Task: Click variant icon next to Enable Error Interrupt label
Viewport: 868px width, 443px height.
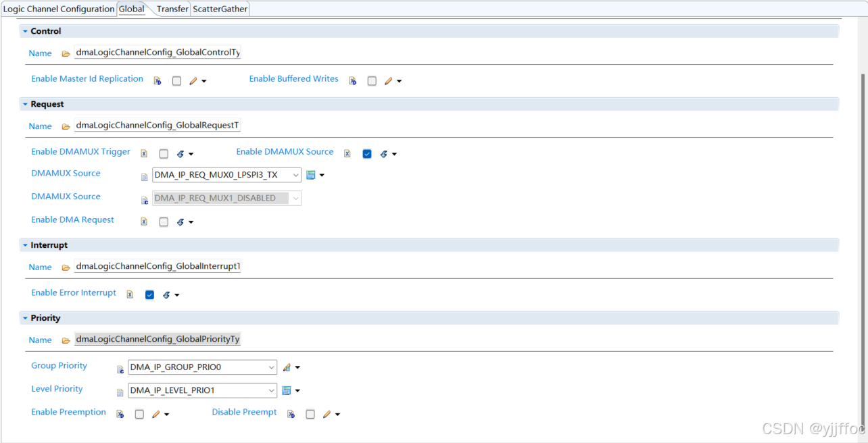Action: tap(130, 295)
